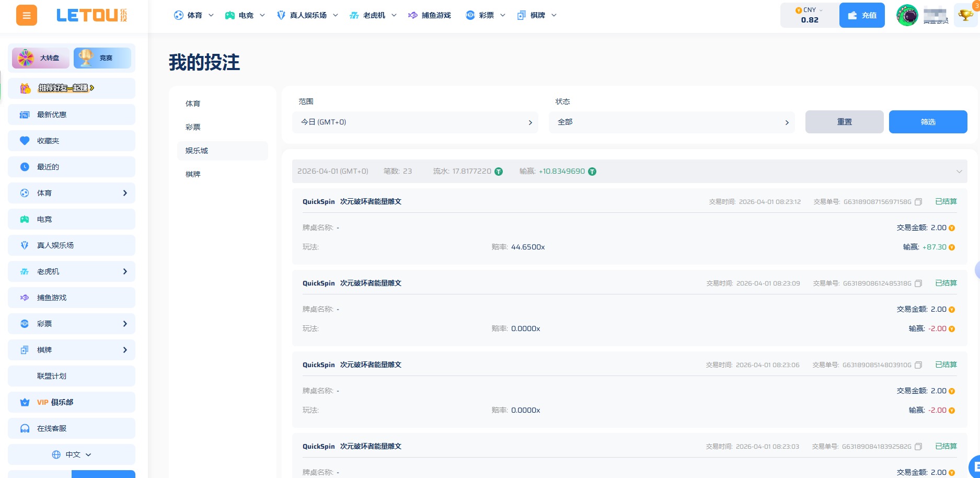This screenshot has width=980, height=478.
Task: Open 收藏夹 from the sidebar
Action: [72, 140]
